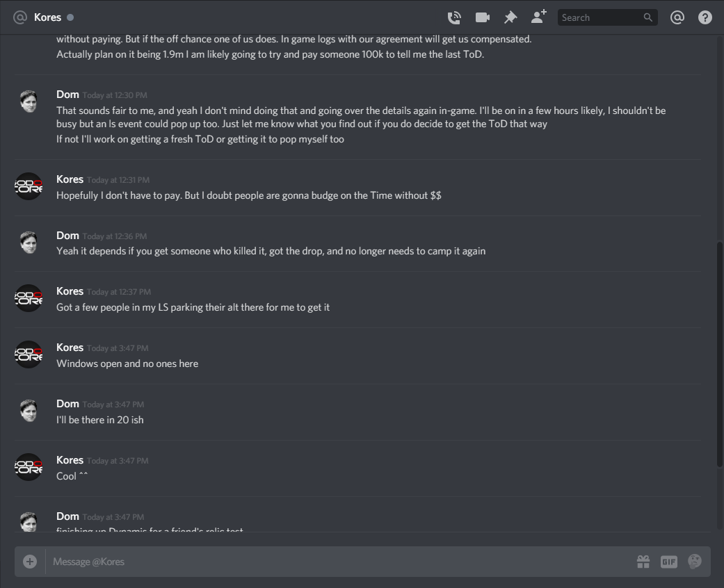Click the Kores title in header
Viewport: 724px width, 588px height.
(47, 17)
